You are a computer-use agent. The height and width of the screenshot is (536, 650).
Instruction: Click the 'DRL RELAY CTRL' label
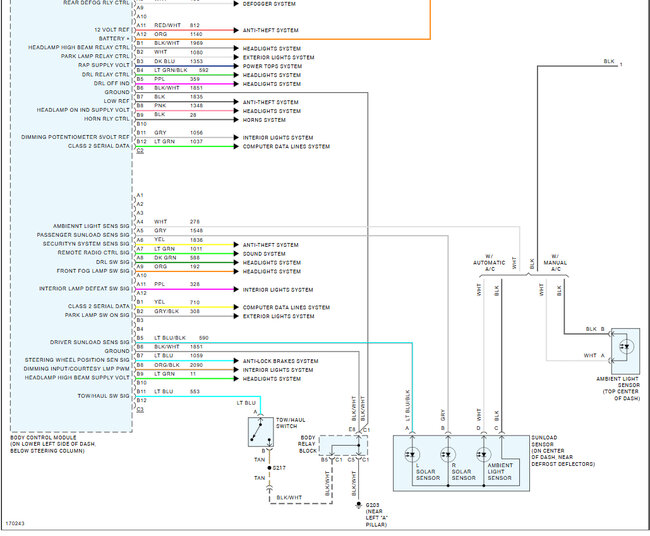point(106,74)
